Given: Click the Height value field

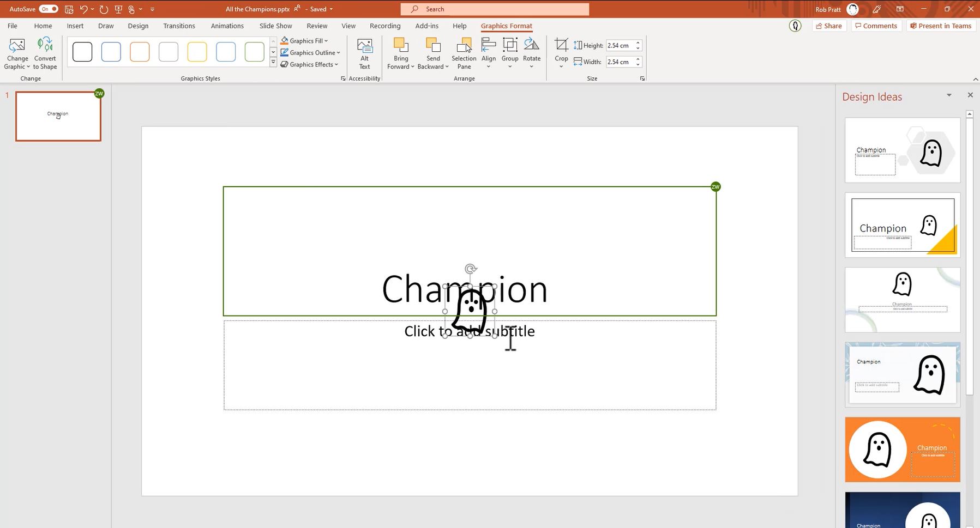Looking at the screenshot, I should point(620,46).
